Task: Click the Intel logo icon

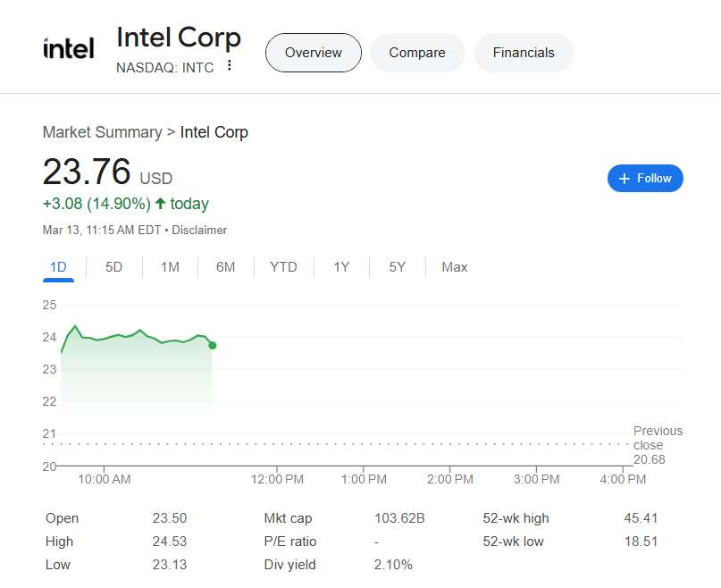Action: click(68, 49)
